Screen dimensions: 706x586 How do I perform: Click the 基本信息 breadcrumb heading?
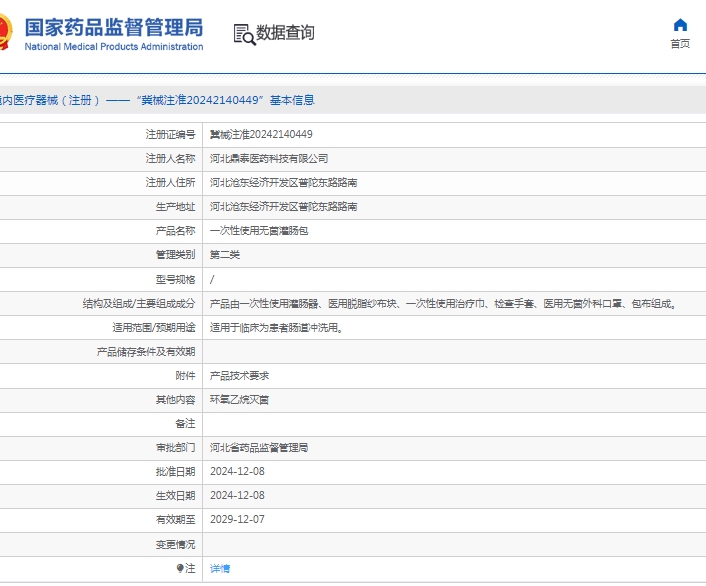pyautogui.click(x=292, y=100)
